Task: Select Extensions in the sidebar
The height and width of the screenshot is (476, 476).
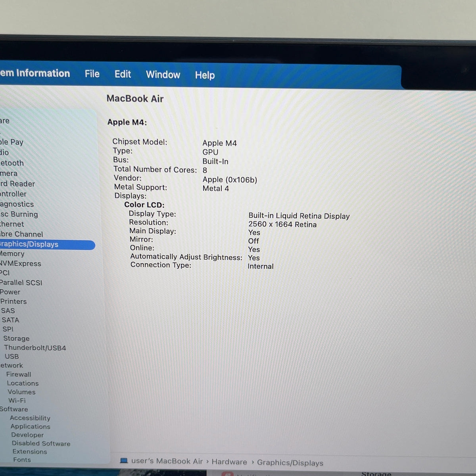Action: tap(30, 451)
